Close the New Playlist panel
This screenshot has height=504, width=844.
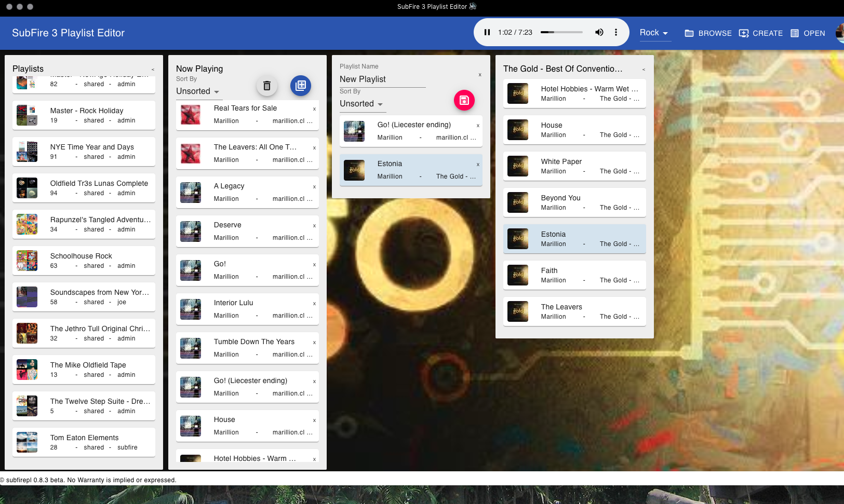(480, 75)
